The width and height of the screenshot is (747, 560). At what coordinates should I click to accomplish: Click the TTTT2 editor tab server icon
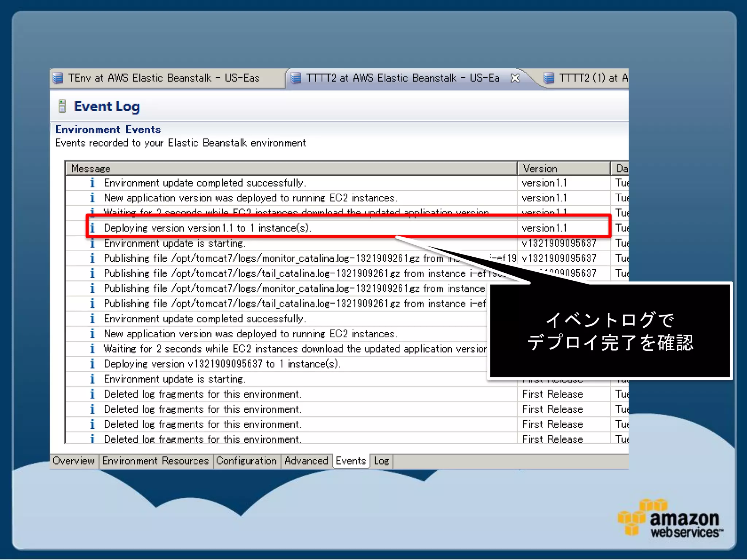click(296, 78)
